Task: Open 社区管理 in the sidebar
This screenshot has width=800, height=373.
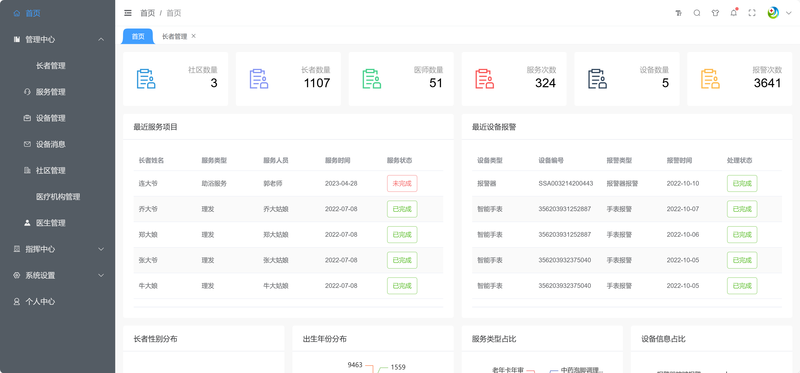Action: pos(51,170)
